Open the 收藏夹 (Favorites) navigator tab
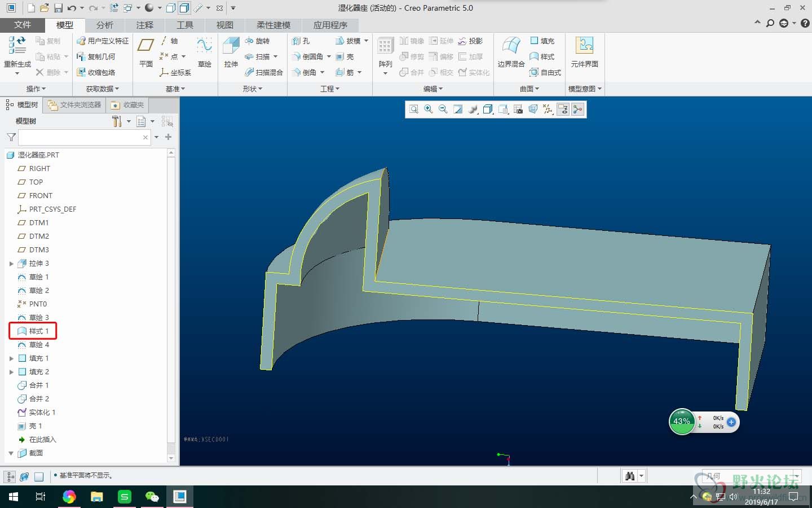Viewport: 812px width, 508px height. pos(128,104)
